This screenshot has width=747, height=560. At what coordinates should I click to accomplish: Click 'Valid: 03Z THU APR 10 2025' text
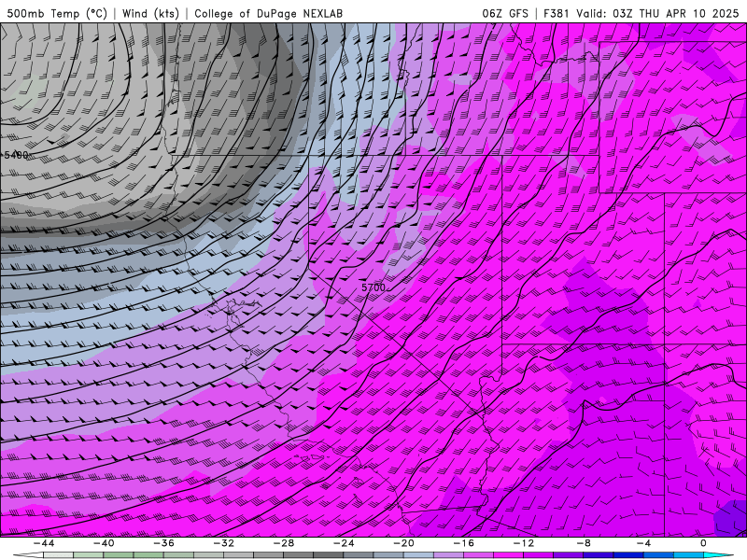(x=657, y=14)
